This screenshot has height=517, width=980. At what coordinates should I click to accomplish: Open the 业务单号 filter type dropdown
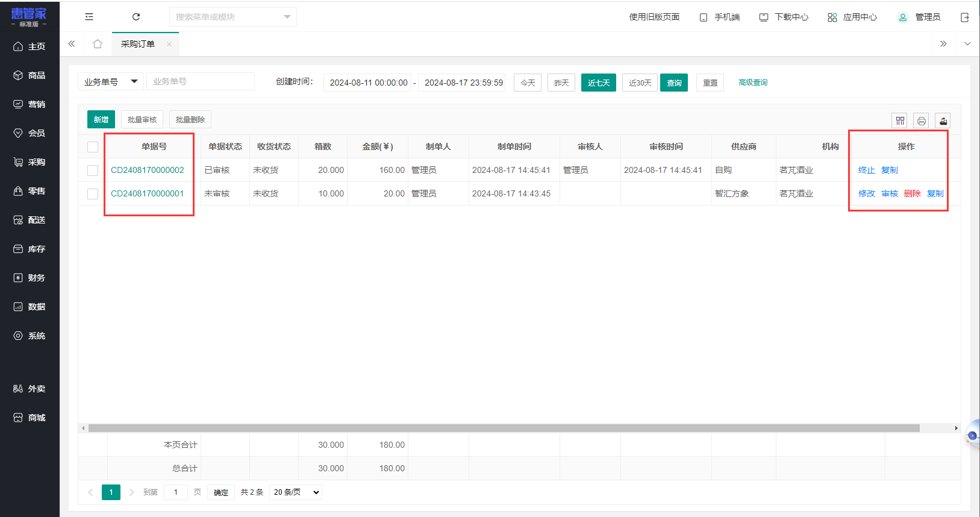pos(111,82)
